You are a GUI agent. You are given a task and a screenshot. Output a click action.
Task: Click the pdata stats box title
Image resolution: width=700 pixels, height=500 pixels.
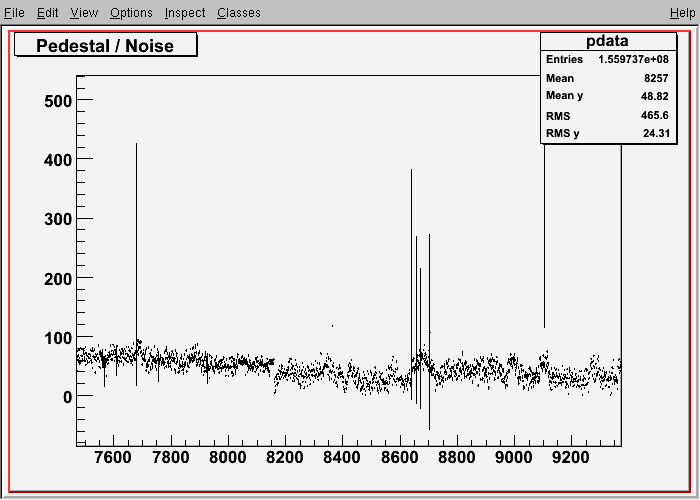(x=608, y=41)
